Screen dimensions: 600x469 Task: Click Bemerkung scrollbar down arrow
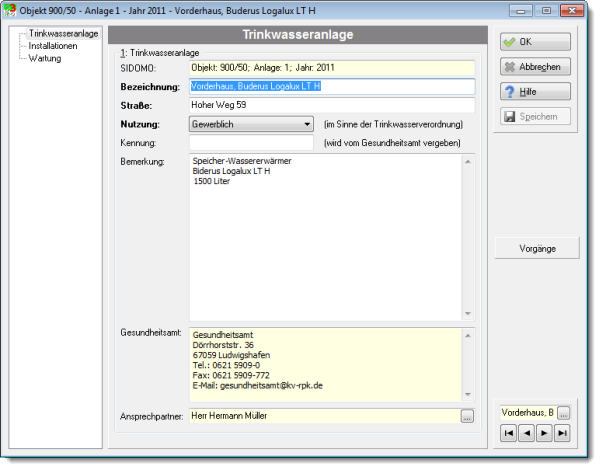[x=468, y=314]
